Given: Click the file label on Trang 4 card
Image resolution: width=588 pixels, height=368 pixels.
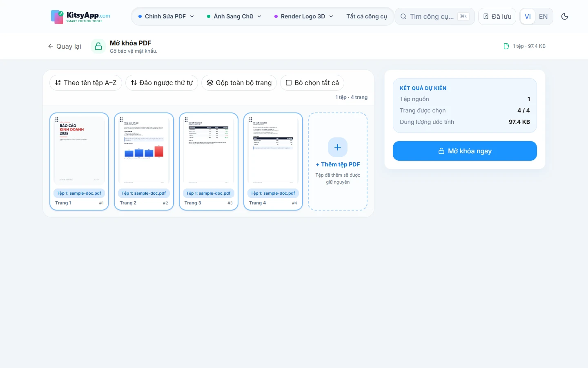Looking at the screenshot, I should pyautogui.click(x=273, y=193).
